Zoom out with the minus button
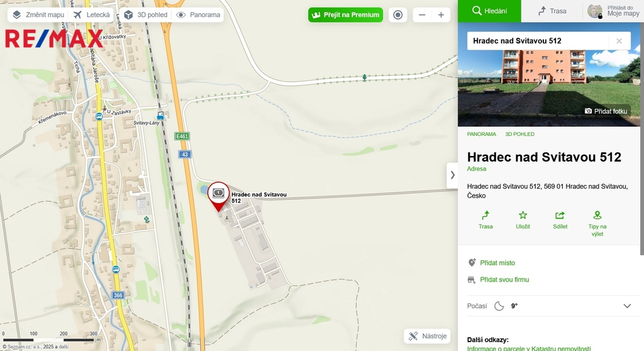Viewport: 644px width, 351px height. [422, 15]
